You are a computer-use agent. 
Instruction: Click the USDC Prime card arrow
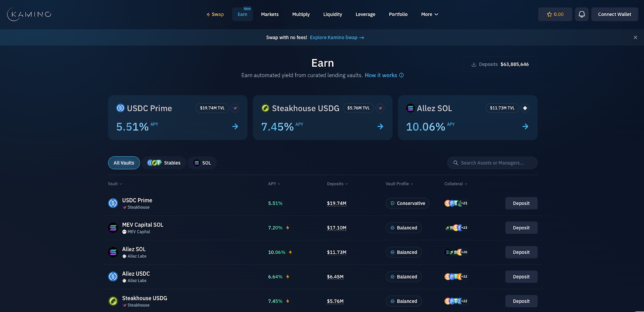[x=235, y=126]
